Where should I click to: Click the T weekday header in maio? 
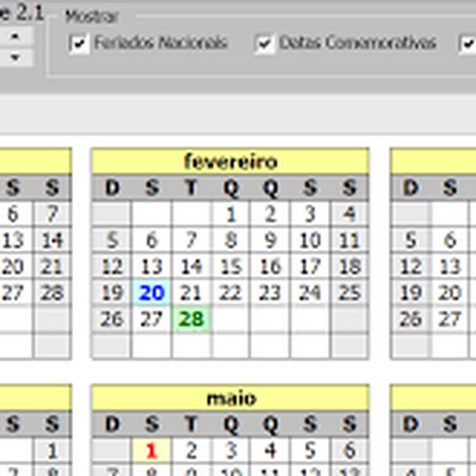[x=191, y=424]
